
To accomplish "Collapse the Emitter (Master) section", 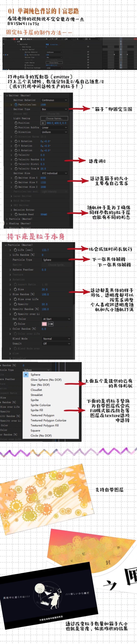I will point(7,96).
